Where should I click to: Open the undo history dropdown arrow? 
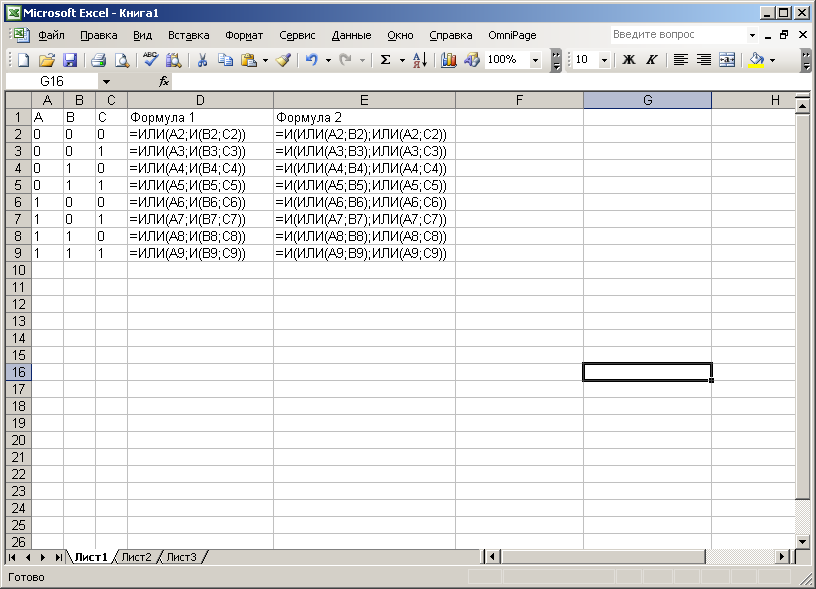coord(328,60)
